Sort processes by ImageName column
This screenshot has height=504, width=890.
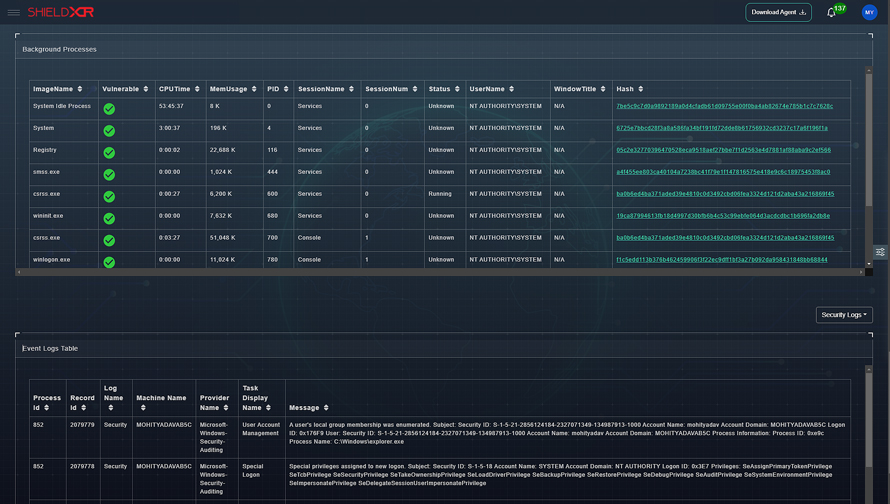[x=80, y=89]
